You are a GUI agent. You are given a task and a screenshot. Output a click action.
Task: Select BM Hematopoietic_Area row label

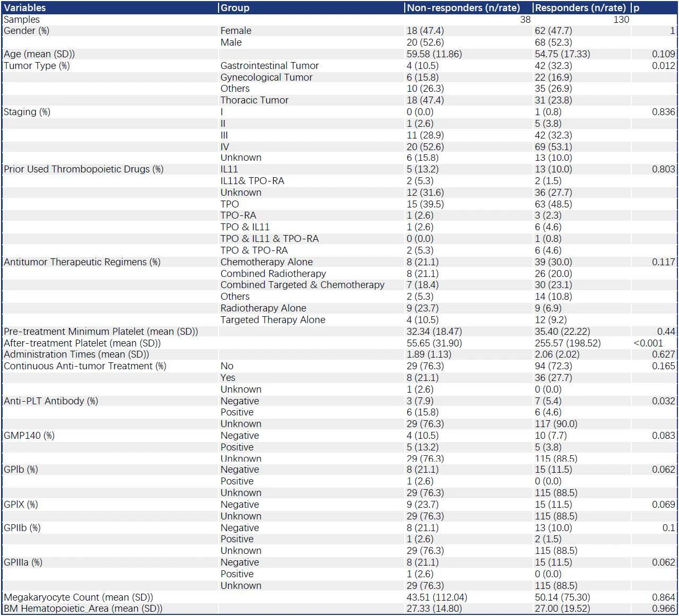83,609
